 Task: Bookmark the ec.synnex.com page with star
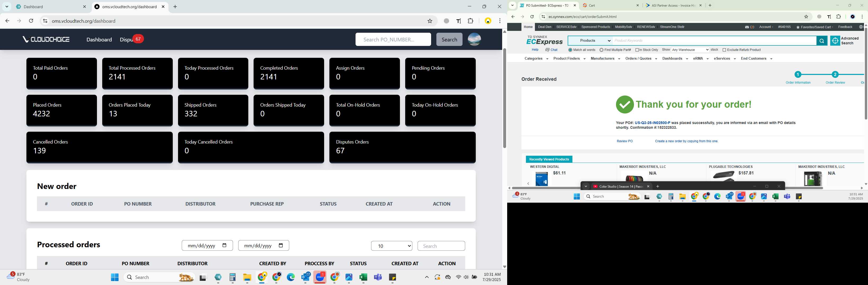tap(806, 16)
